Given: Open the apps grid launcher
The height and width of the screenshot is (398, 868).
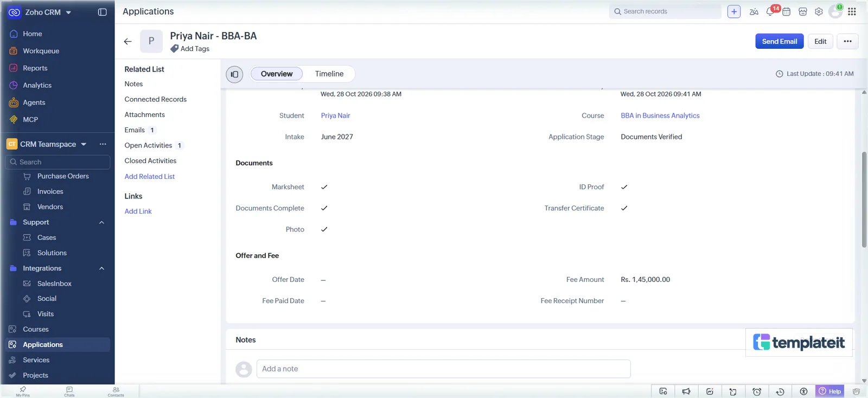Looking at the screenshot, I should tap(852, 11).
